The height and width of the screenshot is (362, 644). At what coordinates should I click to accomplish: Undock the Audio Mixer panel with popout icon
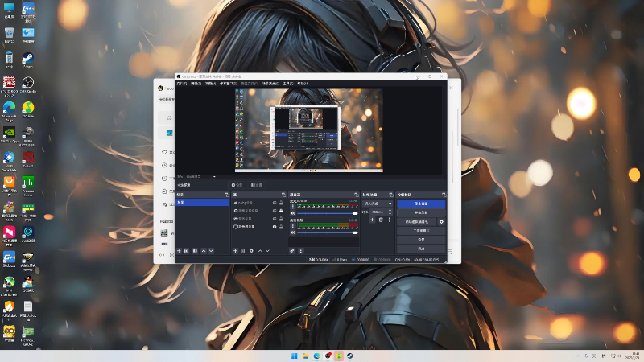(356, 195)
